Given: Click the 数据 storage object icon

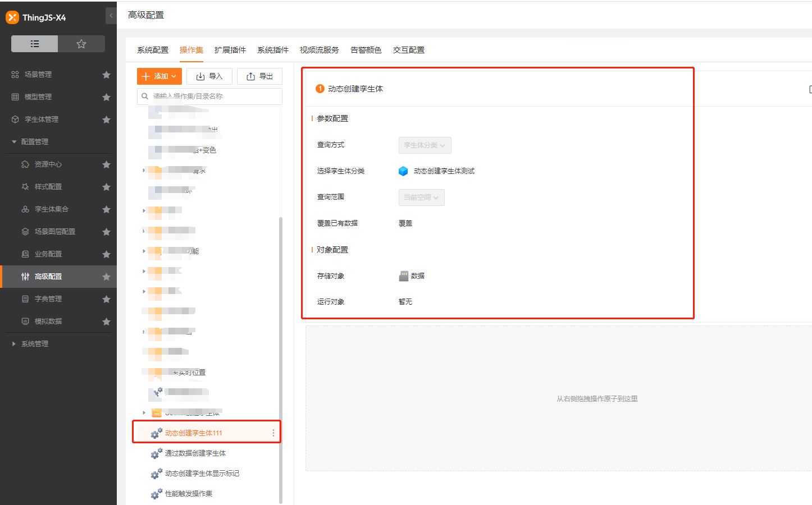Looking at the screenshot, I should 404,276.
